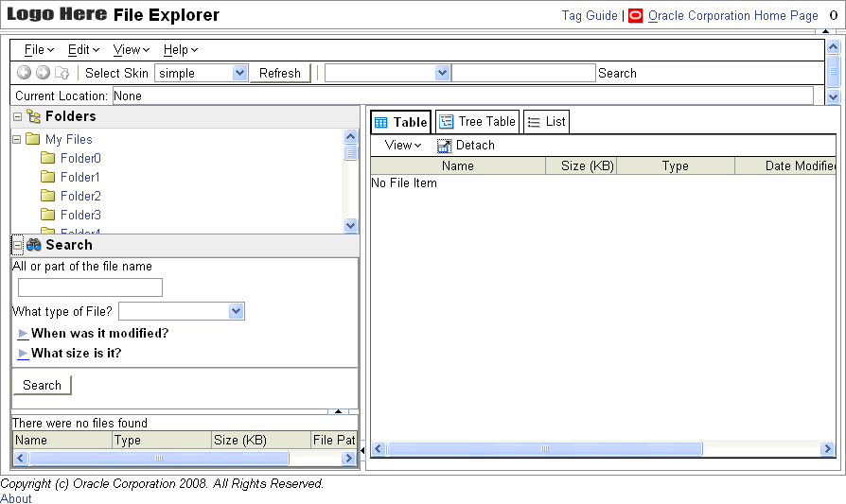The width and height of the screenshot is (846, 504).
Task: Collapse the Folders panel
Action: click(17, 116)
